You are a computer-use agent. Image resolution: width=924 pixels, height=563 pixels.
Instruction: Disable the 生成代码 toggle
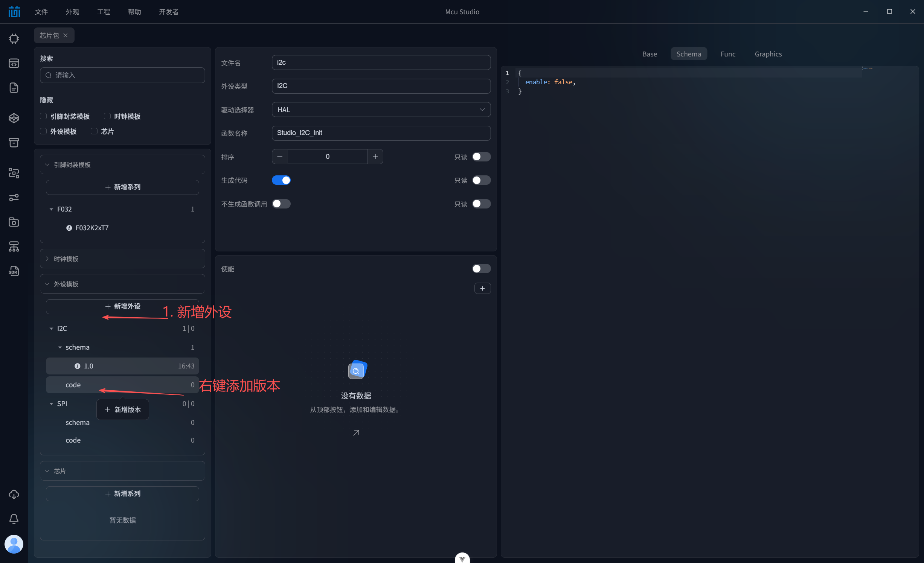pyautogui.click(x=281, y=180)
